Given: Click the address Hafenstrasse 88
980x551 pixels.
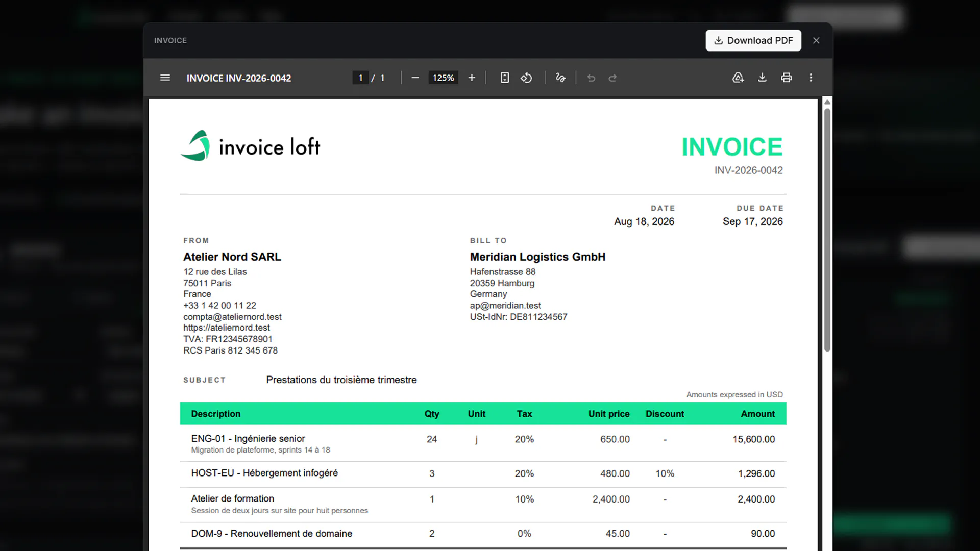Looking at the screenshot, I should coord(503,272).
